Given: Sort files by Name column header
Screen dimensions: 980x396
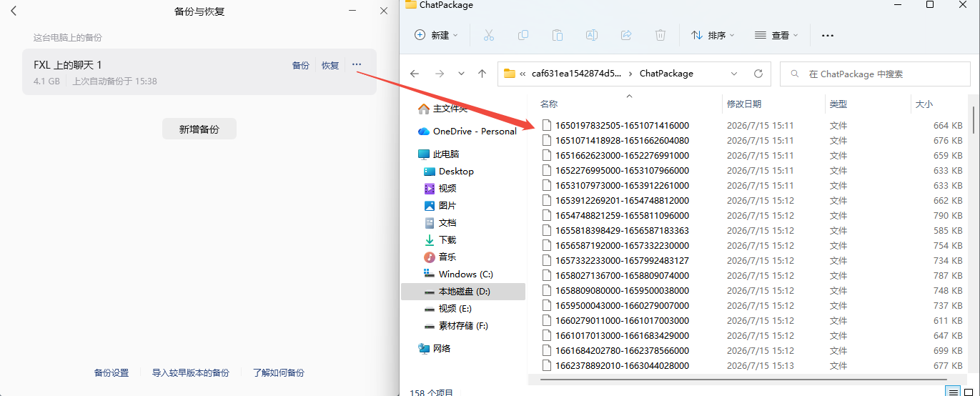Looking at the screenshot, I should coord(549,104).
